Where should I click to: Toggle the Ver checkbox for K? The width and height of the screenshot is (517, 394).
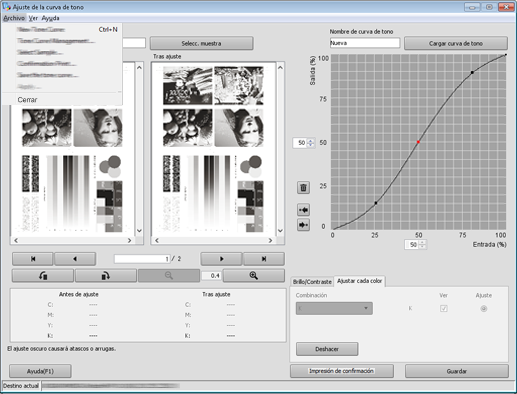click(x=443, y=309)
